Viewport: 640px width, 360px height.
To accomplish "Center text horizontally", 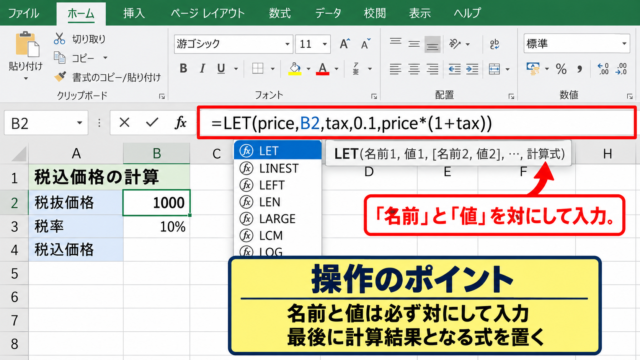I will pyautogui.click(x=414, y=69).
